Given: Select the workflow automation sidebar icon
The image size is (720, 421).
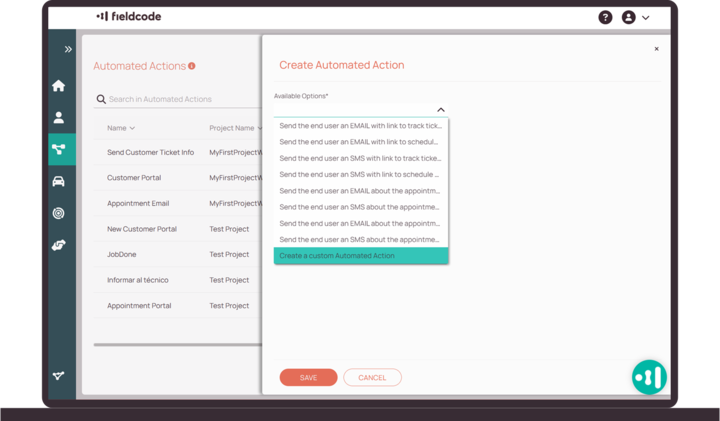Looking at the screenshot, I should [x=59, y=150].
